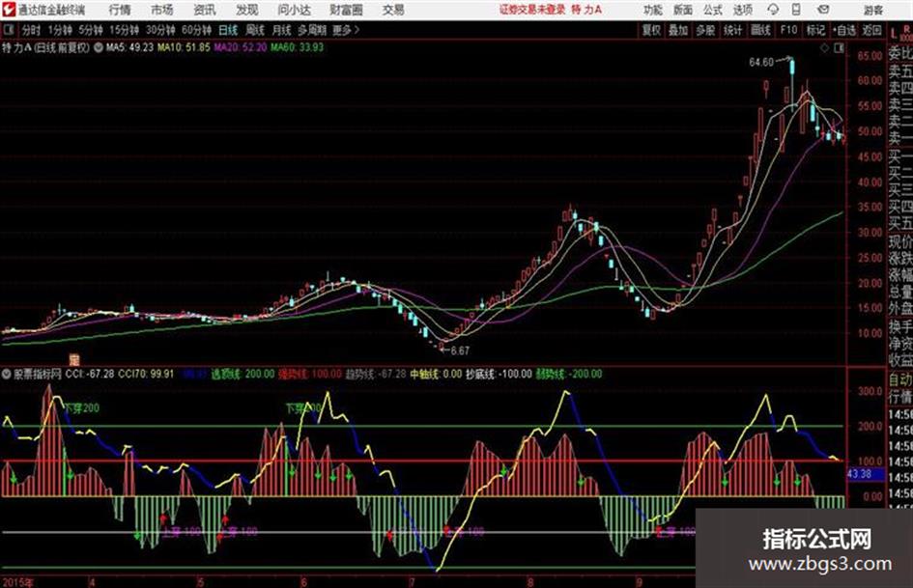Open the F10 company info button
This screenshot has height=588, width=913.
789,30
